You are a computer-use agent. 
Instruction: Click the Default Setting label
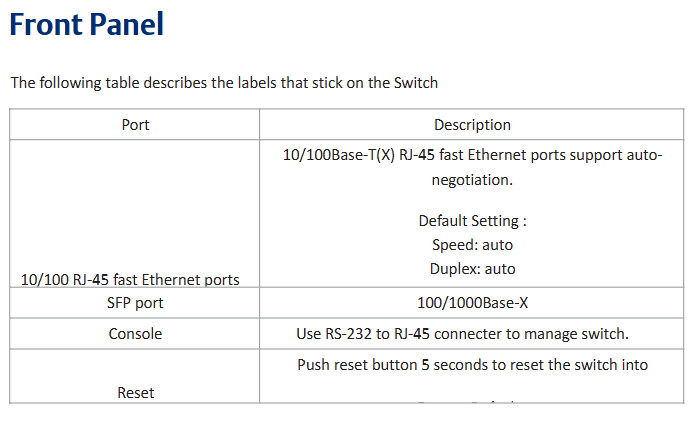click(472, 221)
